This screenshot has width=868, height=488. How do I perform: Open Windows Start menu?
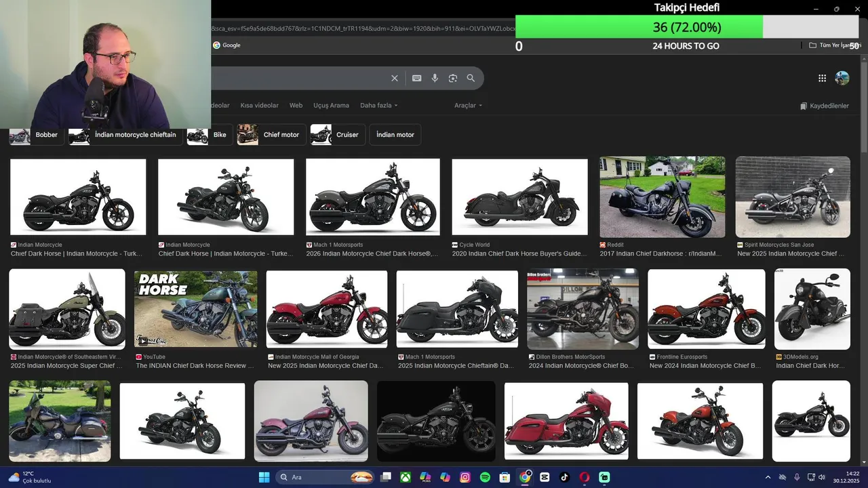coord(264,477)
